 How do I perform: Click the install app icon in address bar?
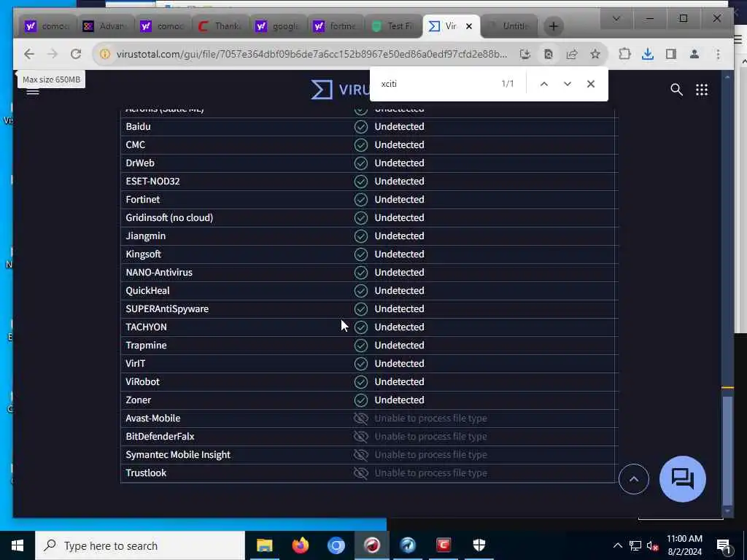pos(525,54)
